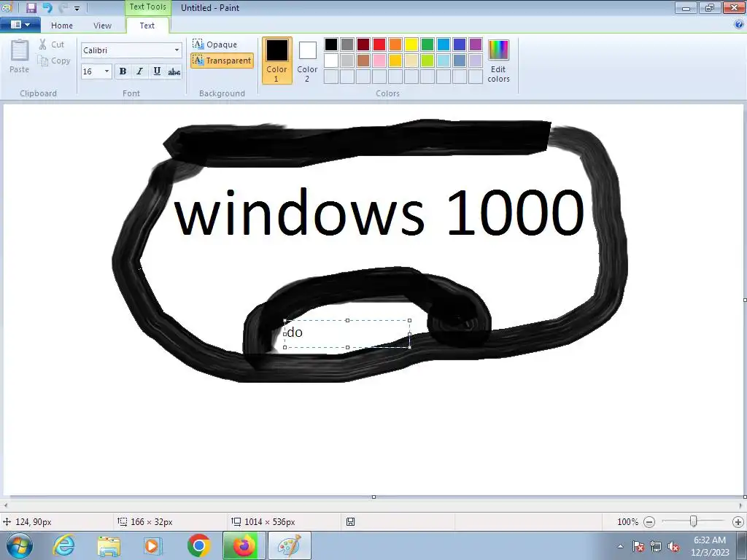Click the Paste button
Image resolution: width=747 pixels, height=560 pixels.
[20, 56]
